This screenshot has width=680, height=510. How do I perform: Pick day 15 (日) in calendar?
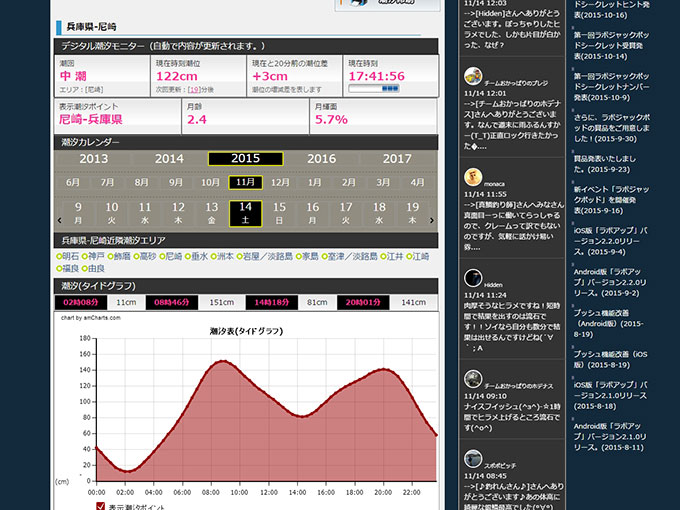coord(279,212)
